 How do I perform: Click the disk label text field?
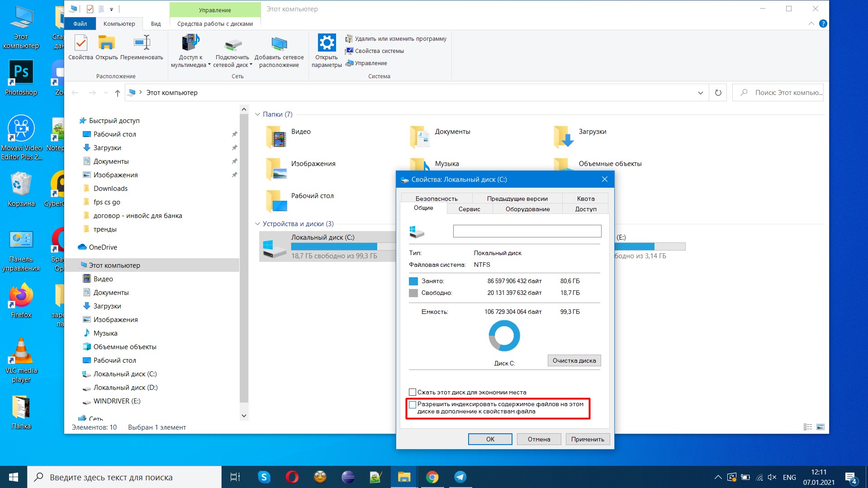pos(527,231)
